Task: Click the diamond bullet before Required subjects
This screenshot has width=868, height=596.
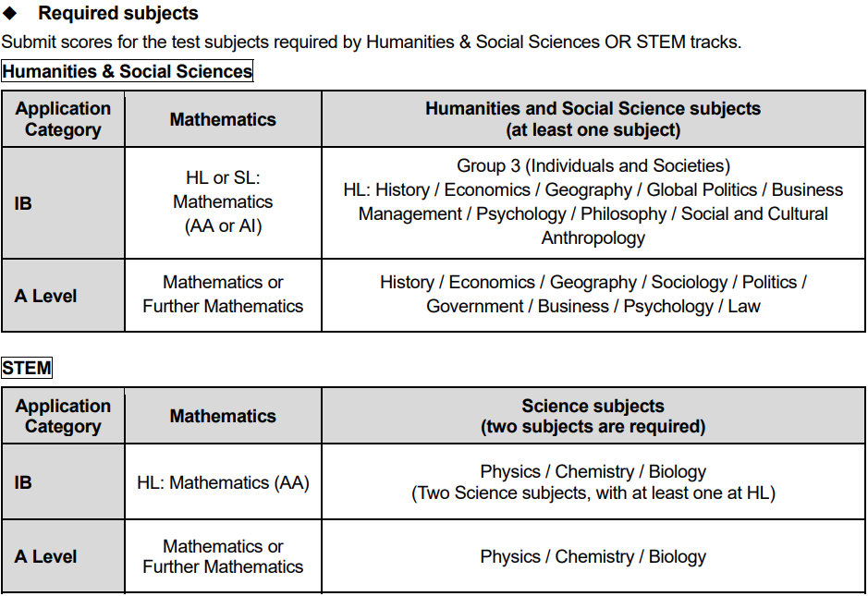Action: pyautogui.click(x=9, y=13)
